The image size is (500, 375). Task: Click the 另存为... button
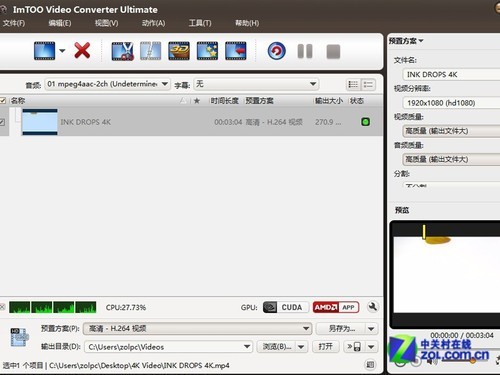point(341,329)
